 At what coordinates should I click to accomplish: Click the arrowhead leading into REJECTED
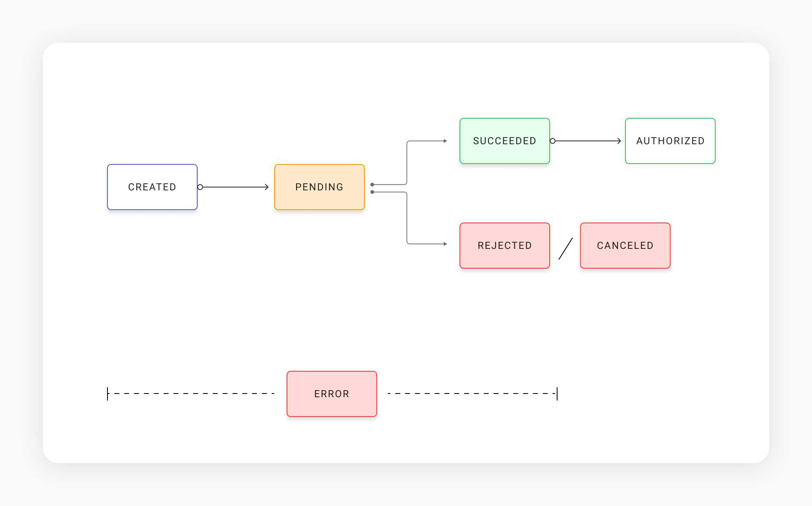tap(445, 244)
